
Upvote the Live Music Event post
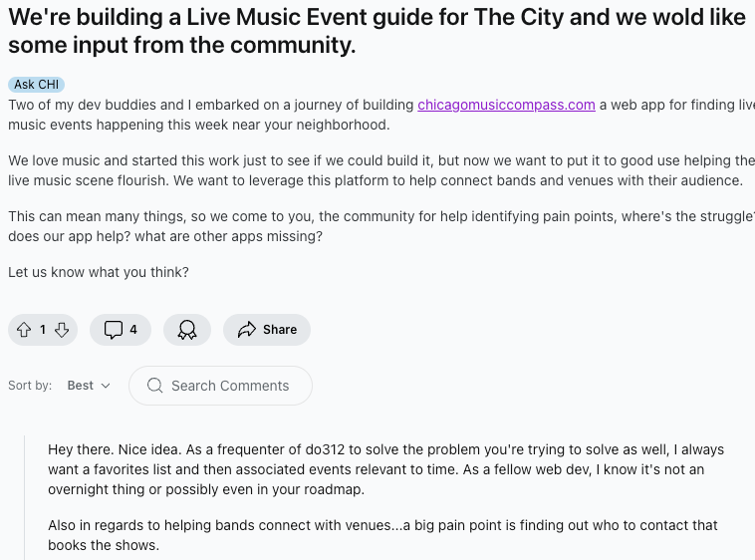(x=24, y=330)
